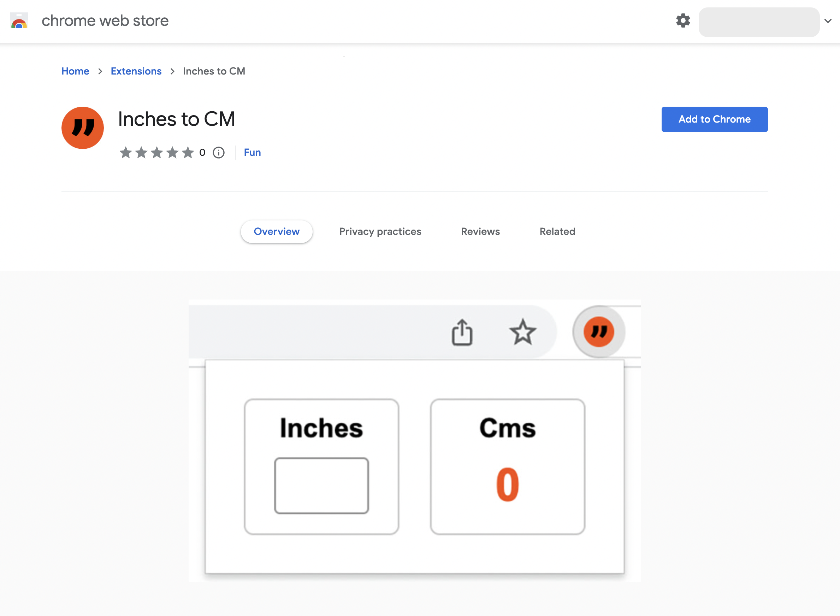Open the settings gear menu
The height and width of the screenshot is (616, 840).
(683, 21)
